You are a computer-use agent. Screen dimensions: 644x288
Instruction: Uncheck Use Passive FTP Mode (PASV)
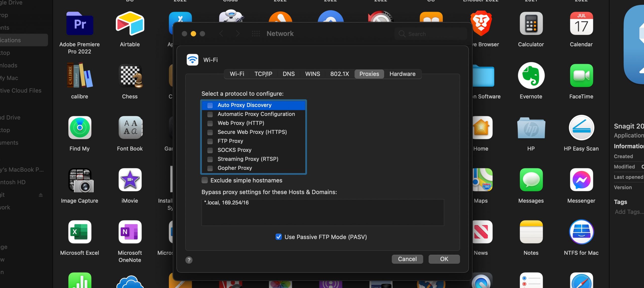coord(278,237)
